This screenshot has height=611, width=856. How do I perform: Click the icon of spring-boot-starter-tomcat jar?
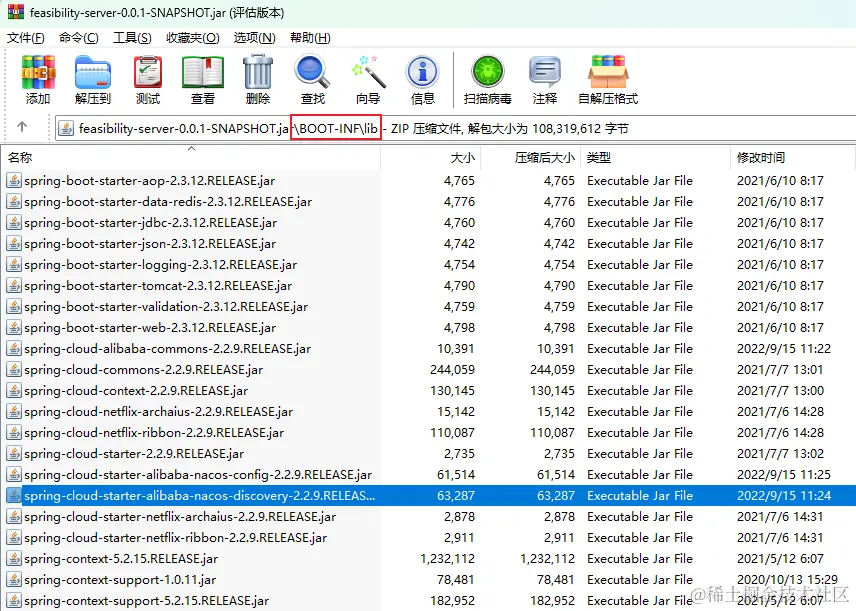14,286
